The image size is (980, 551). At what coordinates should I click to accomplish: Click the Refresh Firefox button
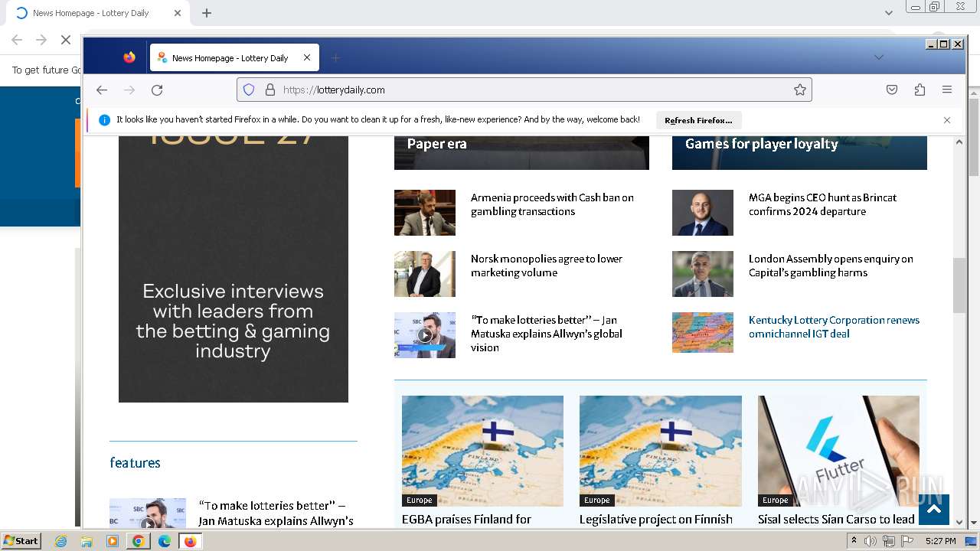click(x=698, y=120)
